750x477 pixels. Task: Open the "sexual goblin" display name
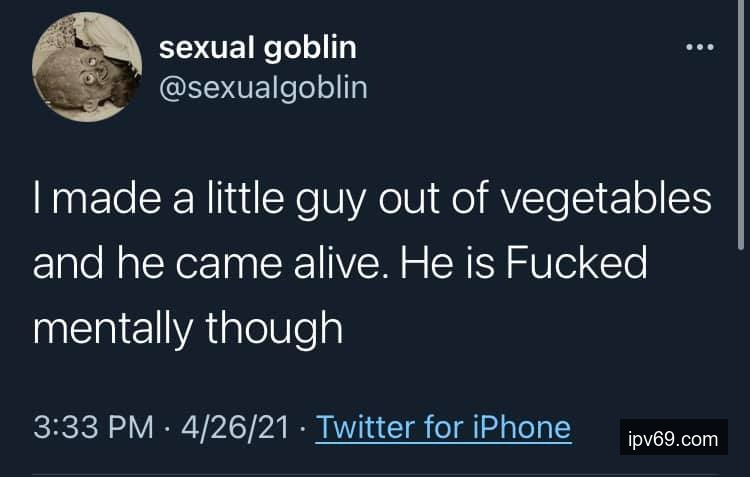click(258, 47)
